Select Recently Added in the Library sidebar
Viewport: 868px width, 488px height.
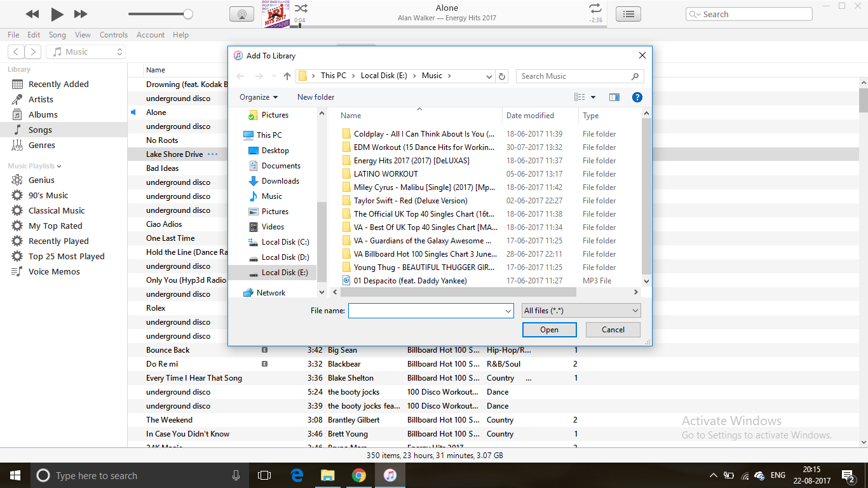pyautogui.click(x=58, y=85)
